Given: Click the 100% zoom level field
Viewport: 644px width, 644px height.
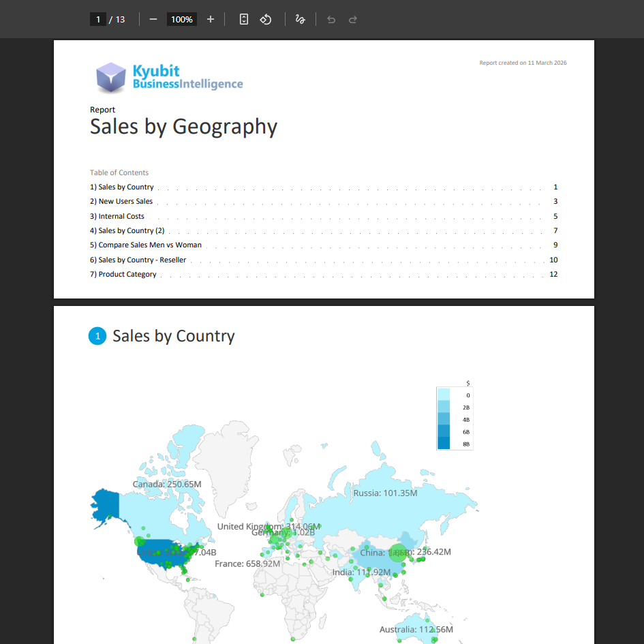Looking at the screenshot, I should pyautogui.click(x=182, y=19).
